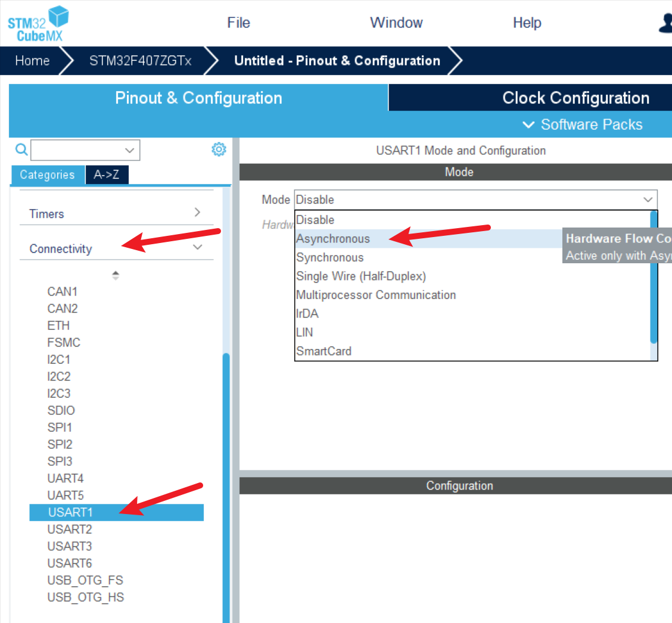Choose SmartCard mode option

click(x=472, y=351)
